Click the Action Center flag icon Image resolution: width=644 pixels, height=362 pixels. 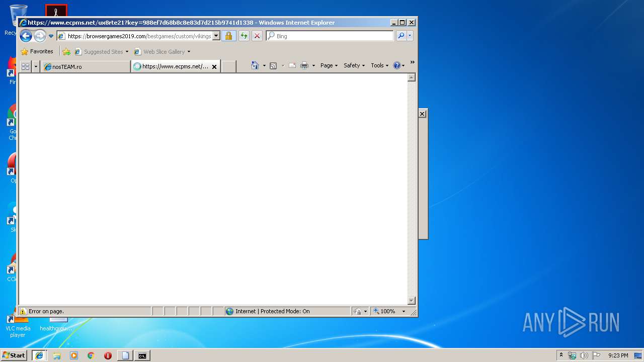click(x=596, y=355)
